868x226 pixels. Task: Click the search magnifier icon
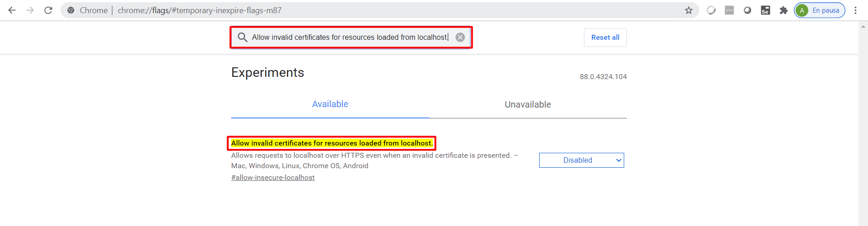tap(242, 38)
